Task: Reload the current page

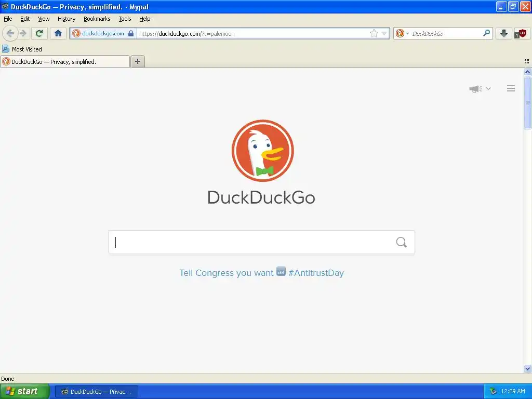Action: click(x=39, y=33)
